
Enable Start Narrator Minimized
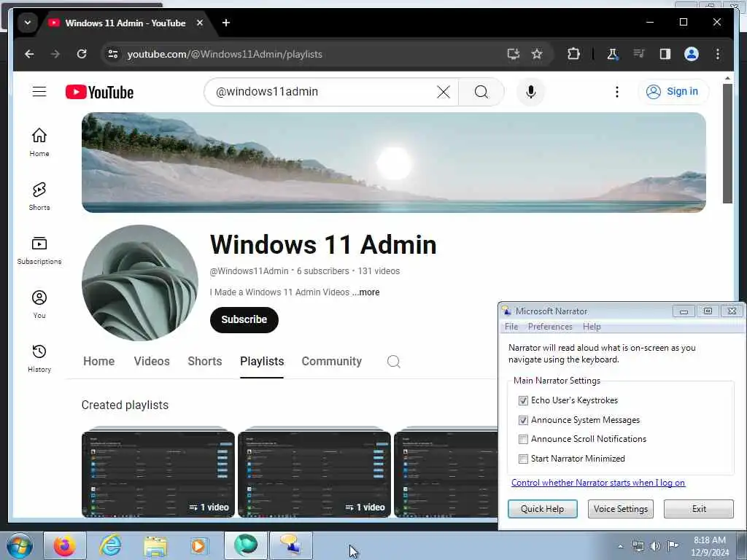coord(523,459)
